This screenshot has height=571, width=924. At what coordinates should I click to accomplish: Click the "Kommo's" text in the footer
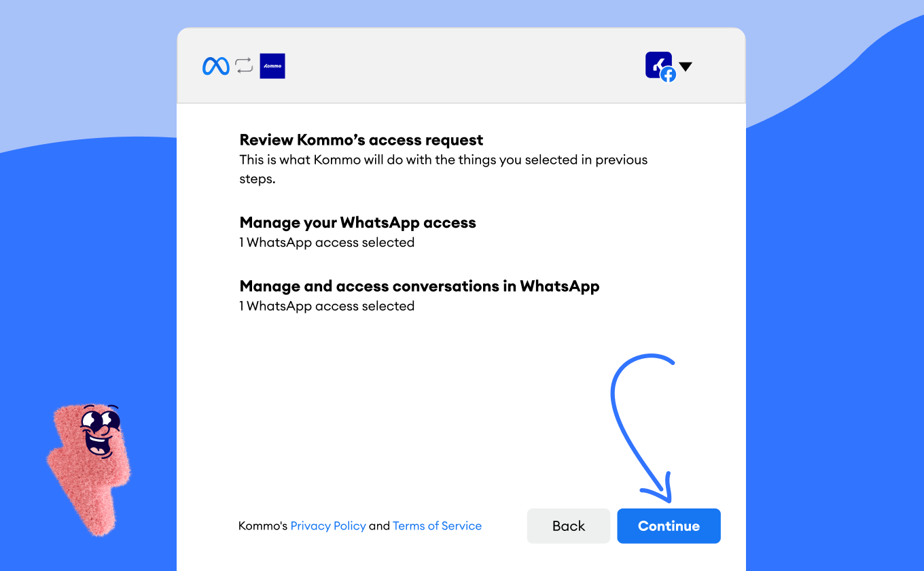(263, 526)
